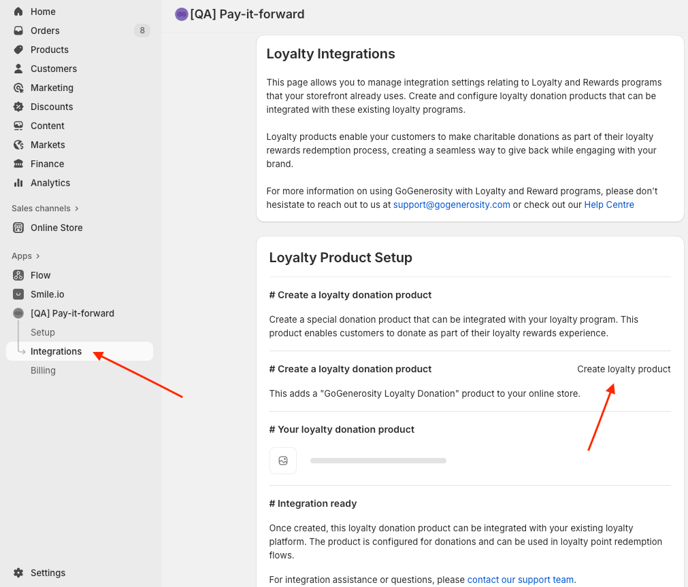Click the loyalty donation product image placeholder
The image size is (688, 587).
coord(283,461)
